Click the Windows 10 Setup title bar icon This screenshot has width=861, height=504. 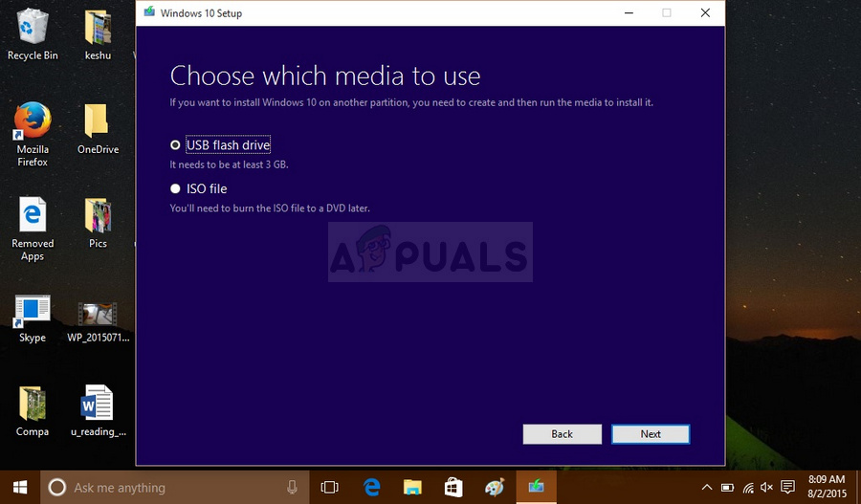[149, 12]
